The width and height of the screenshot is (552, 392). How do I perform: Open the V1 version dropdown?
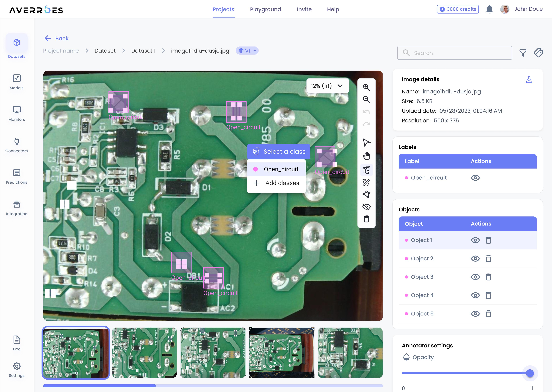point(247,51)
